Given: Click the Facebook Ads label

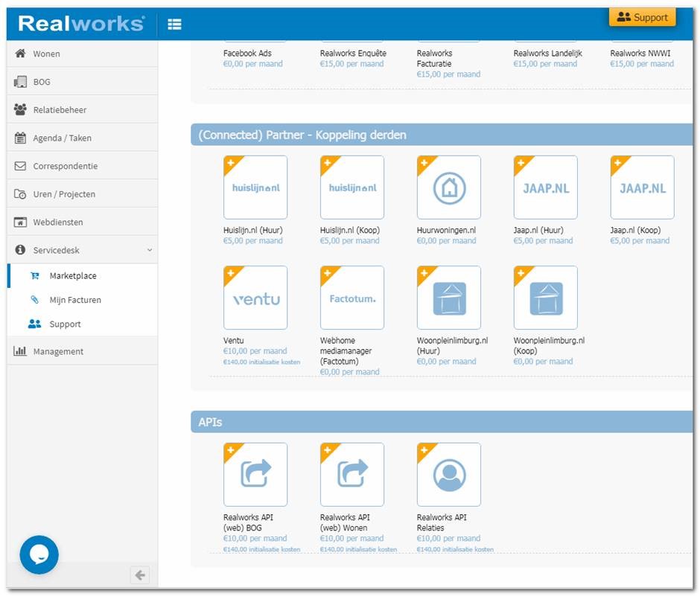Looking at the screenshot, I should point(247,53).
